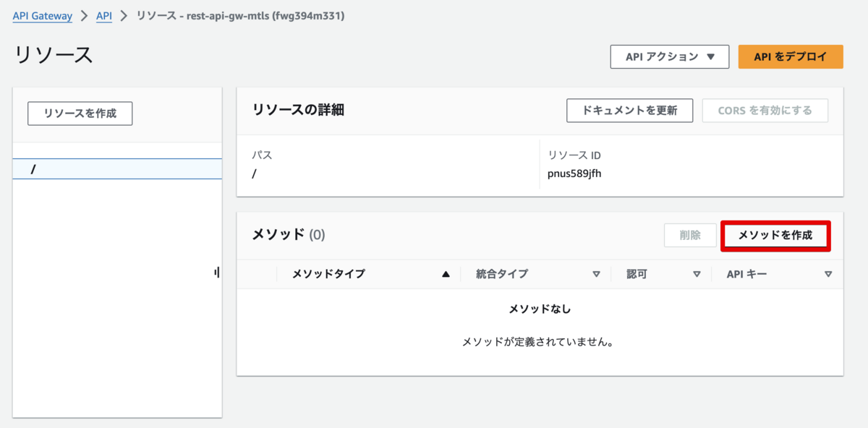Click the resource panel resize handle
Screen dimensions: 868x428
coord(217,273)
